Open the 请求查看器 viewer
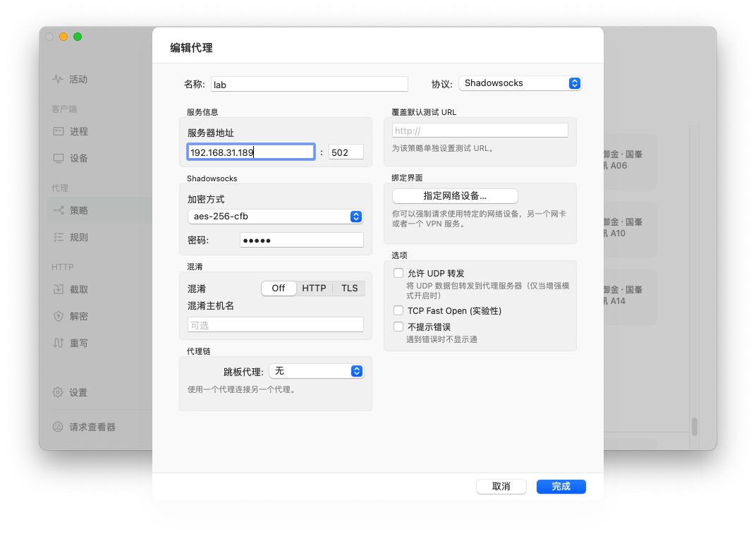756x553 pixels. coord(78,426)
